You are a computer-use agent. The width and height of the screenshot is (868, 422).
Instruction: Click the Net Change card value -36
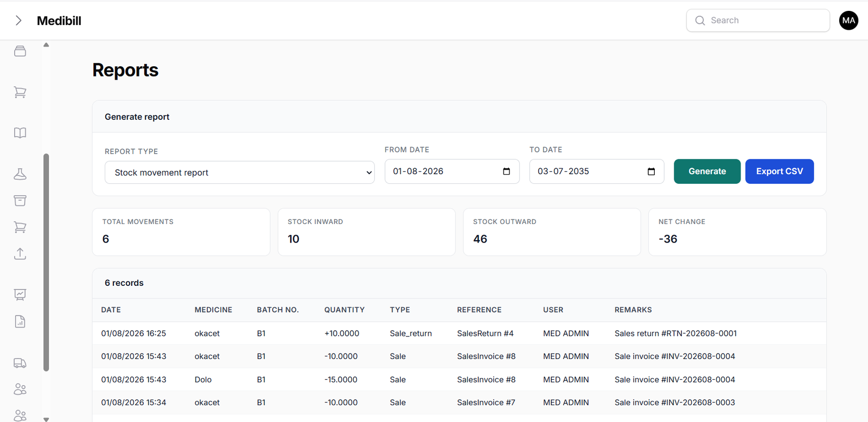tap(668, 239)
